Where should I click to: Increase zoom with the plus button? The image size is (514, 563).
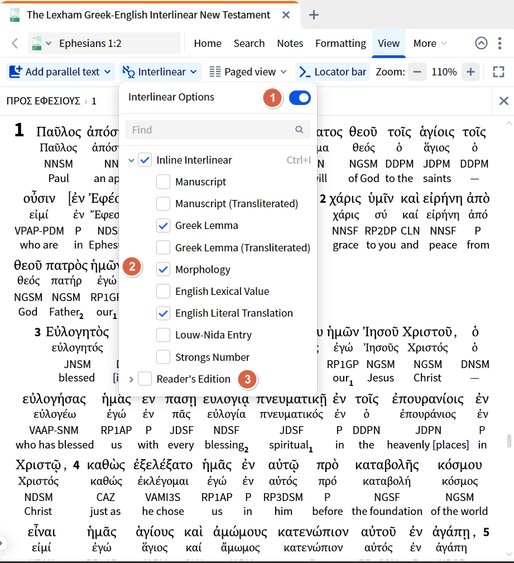(471, 72)
